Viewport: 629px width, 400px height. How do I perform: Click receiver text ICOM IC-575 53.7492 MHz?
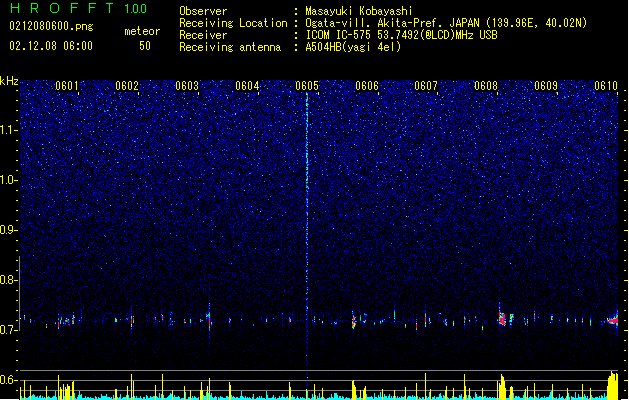[x=401, y=35]
